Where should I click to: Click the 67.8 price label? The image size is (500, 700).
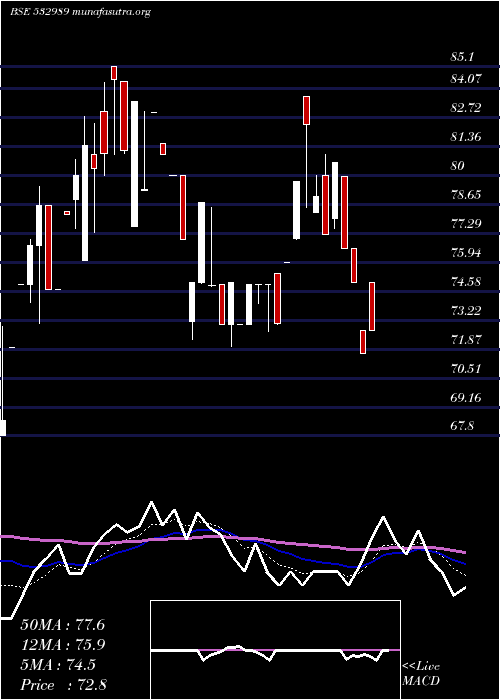(x=462, y=426)
